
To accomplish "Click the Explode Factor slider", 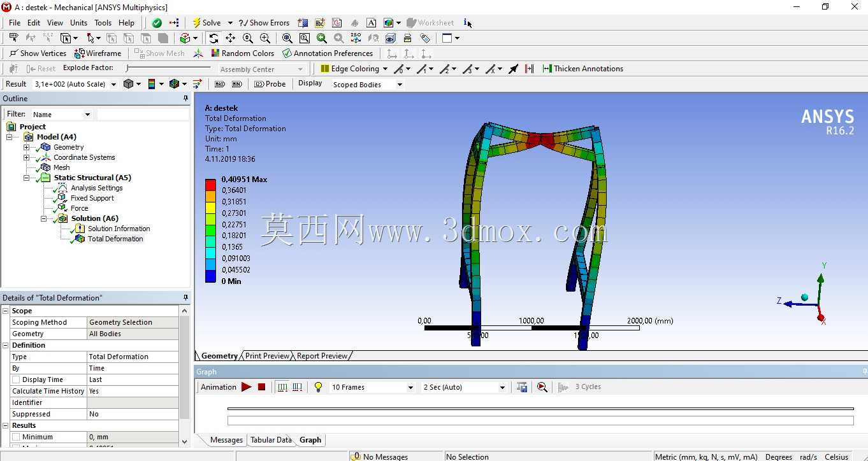I will [x=168, y=68].
